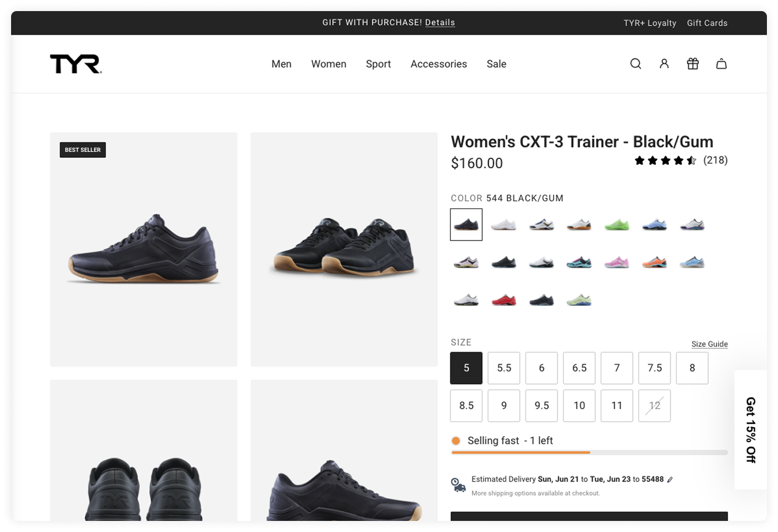Open the Get 15% Off side tab
Image resolution: width=778 pixels, height=532 pixels.
[x=751, y=430]
